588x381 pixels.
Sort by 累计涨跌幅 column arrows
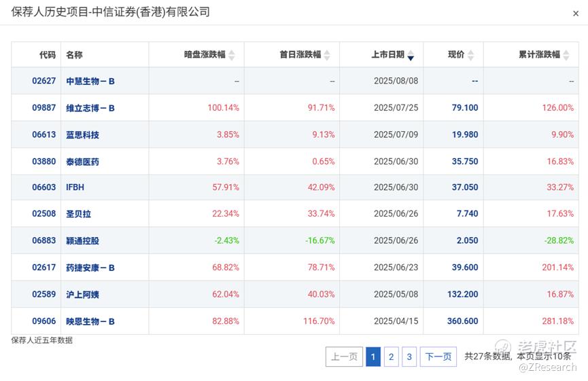(566, 55)
